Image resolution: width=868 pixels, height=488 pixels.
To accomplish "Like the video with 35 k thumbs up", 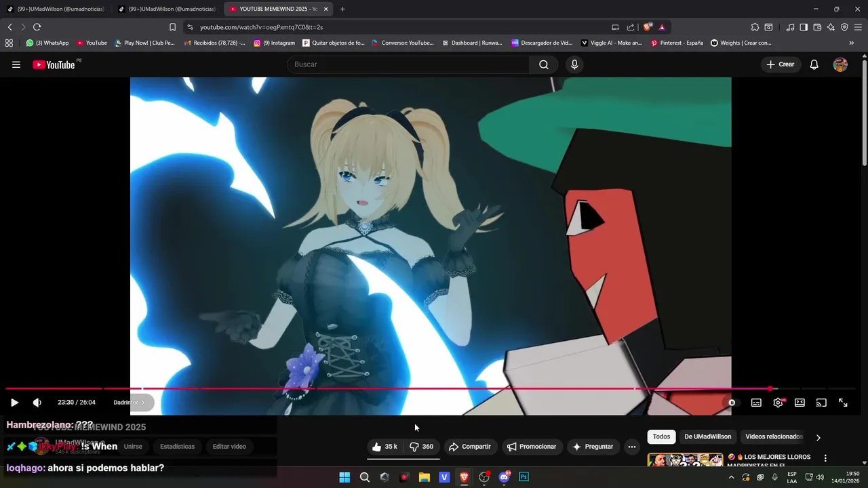I will pyautogui.click(x=384, y=447).
